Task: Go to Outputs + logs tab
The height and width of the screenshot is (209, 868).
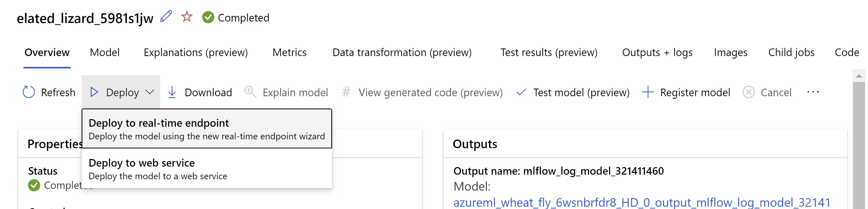Action: click(x=657, y=53)
